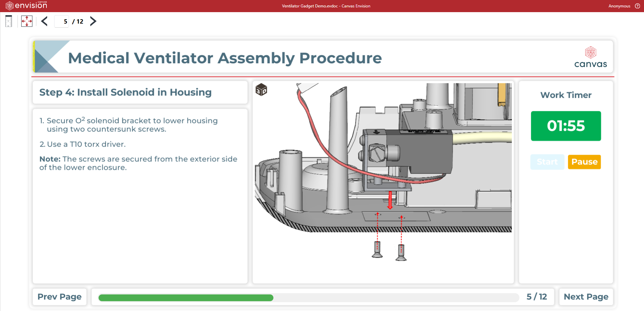Go to previous page with left chevron

click(x=44, y=21)
